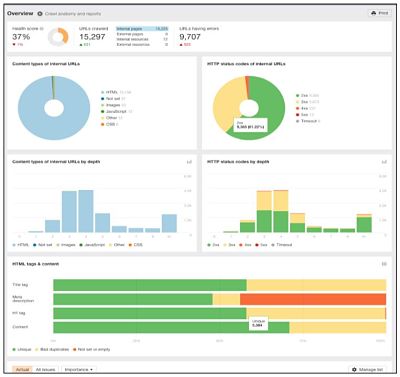Click the Print button
The width and height of the screenshot is (400, 377).
[380, 13]
